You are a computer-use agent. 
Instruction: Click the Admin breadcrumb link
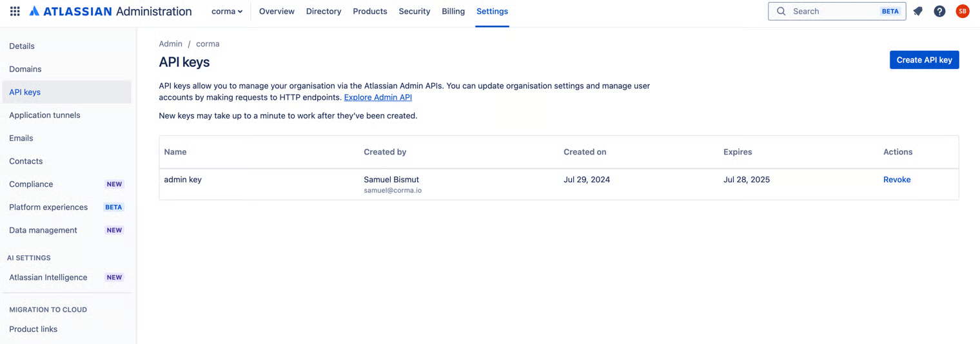click(x=170, y=44)
